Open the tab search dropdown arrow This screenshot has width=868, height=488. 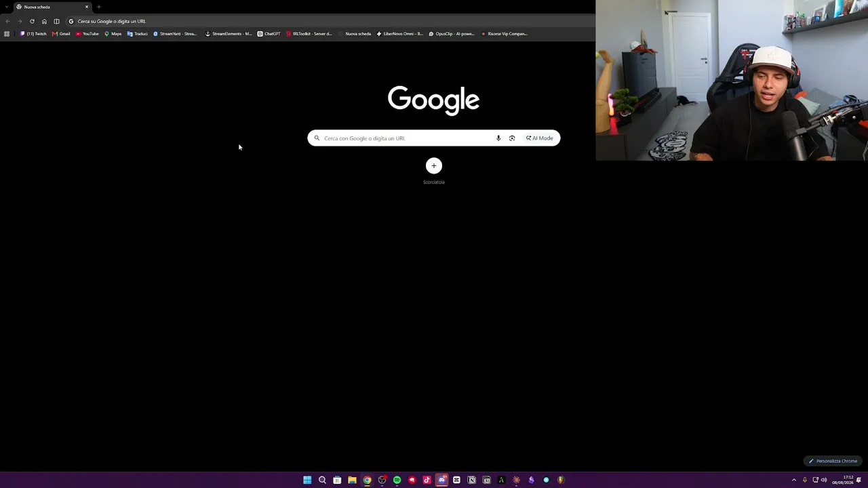pyautogui.click(x=7, y=7)
